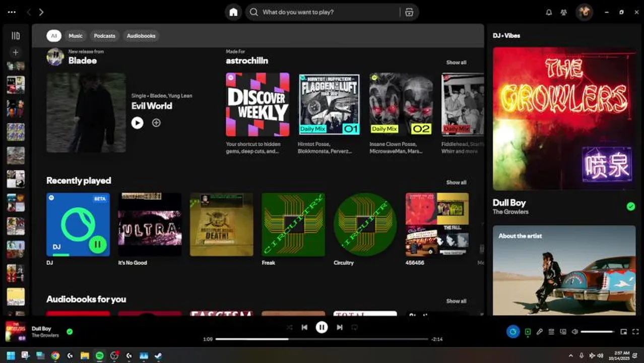Open The Growlers link in right panel
The image size is (644, 363).
(x=510, y=212)
